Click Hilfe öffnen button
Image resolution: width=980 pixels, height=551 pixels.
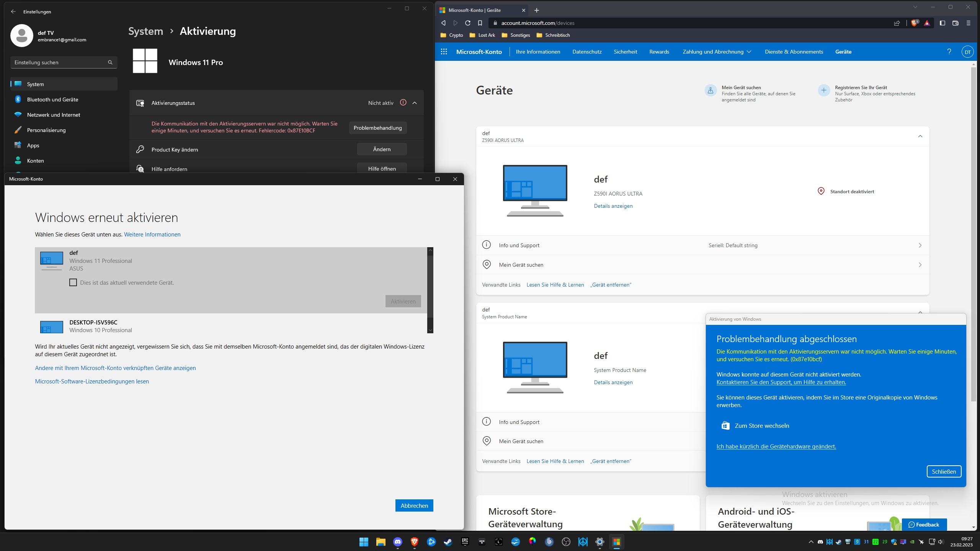point(382,168)
